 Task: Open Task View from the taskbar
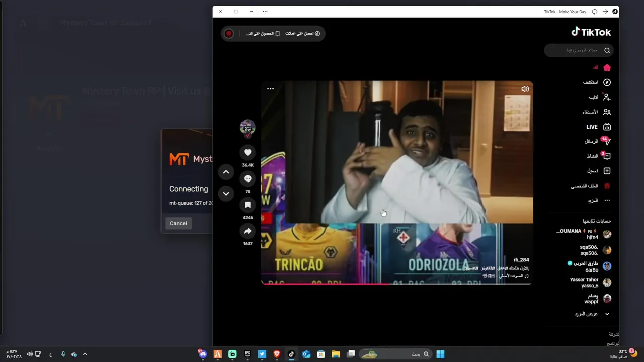[x=351, y=354]
